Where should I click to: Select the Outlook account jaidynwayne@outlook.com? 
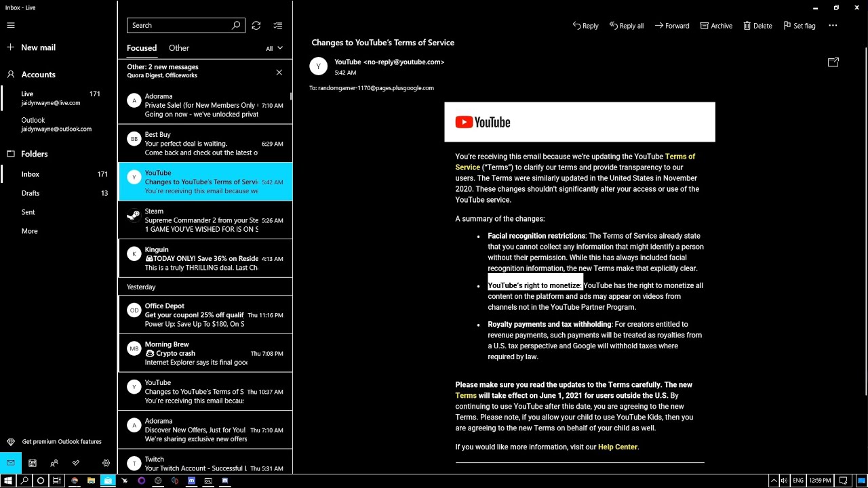(58, 124)
